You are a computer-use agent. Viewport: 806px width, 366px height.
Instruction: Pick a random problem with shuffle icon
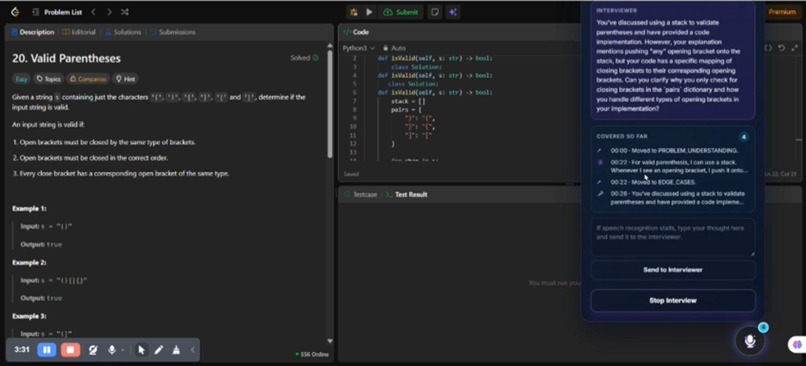tap(124, 12)
